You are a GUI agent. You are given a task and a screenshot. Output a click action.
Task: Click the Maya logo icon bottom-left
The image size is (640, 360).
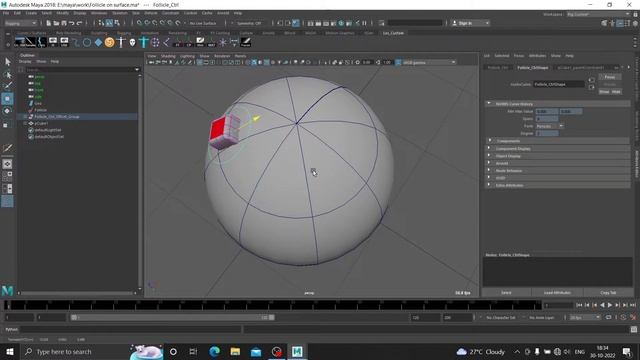click(x=7, y=291)
